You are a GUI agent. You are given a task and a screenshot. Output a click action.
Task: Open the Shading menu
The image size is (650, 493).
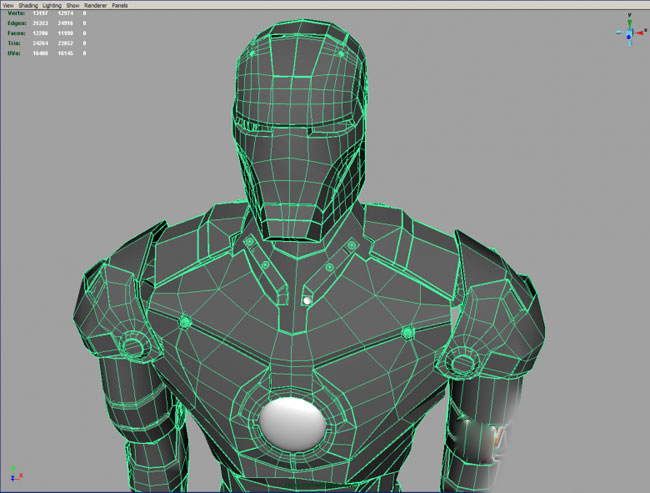click(28, 5)
